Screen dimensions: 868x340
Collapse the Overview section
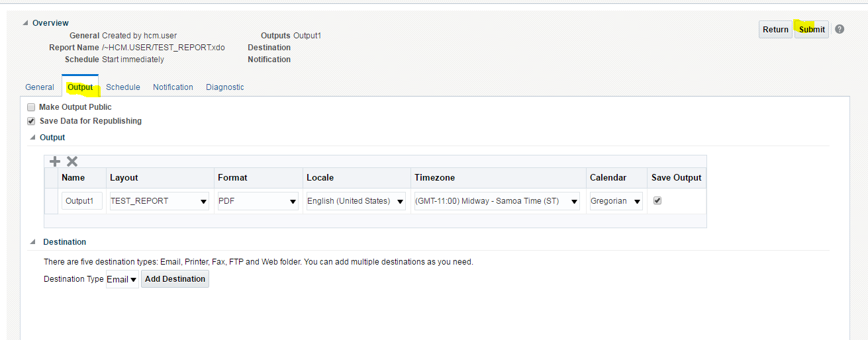(26, 23)
